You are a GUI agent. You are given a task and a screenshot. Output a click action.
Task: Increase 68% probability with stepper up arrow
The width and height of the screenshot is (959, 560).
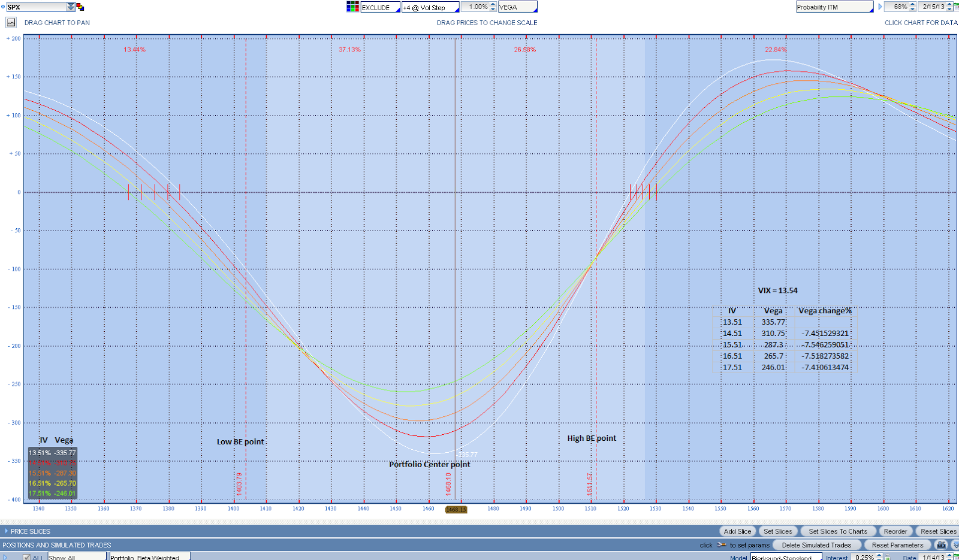coord(913,4)
